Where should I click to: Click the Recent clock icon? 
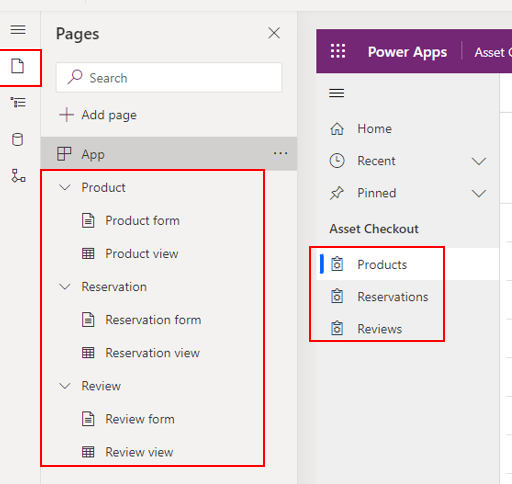click(337, 161)
